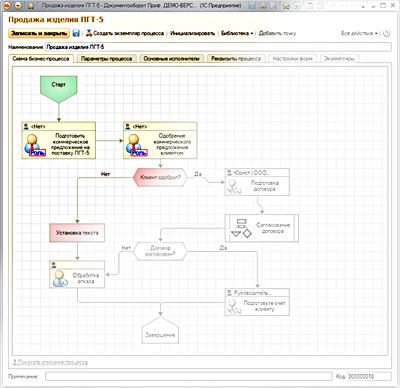This screenshot has width=400, height=388.
Task: Click the Примечание input field
Action: pyautogui.click(x=189, y=376)
